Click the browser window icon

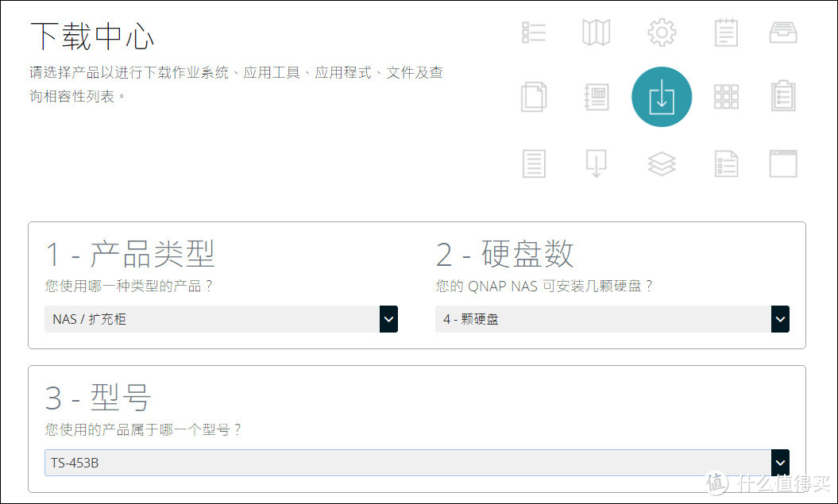coord(783,164)
